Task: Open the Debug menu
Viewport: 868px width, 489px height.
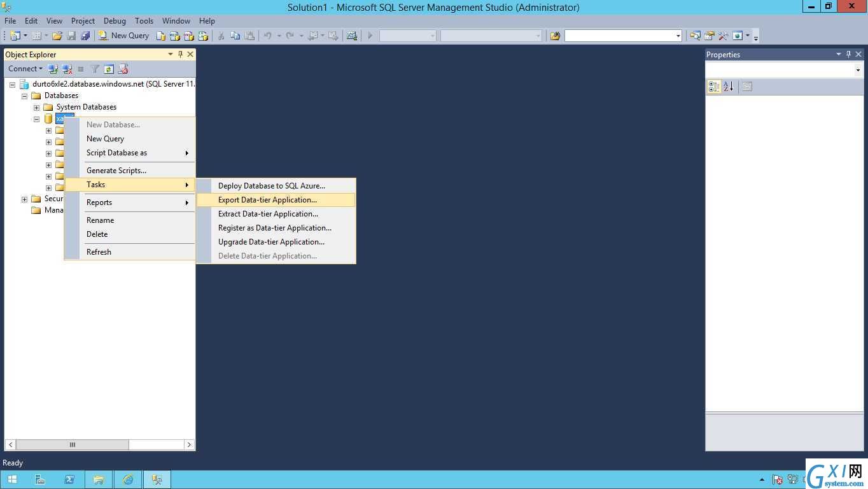Action: coord(115,21)
